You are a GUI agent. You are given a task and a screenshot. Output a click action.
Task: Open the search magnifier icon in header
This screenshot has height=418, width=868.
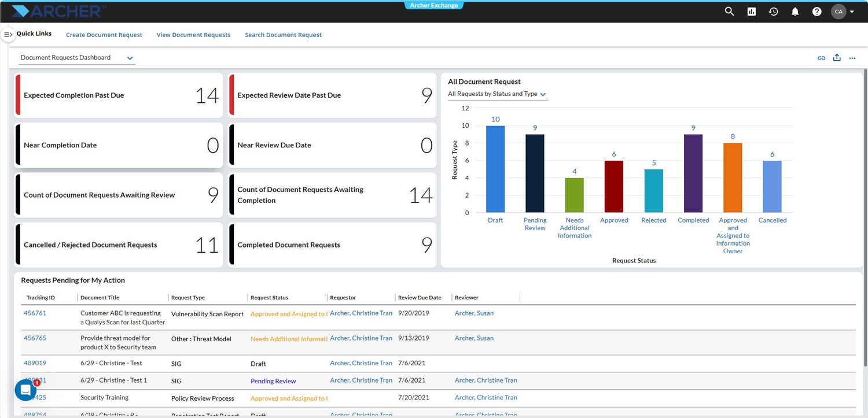[x=729, y=11]
